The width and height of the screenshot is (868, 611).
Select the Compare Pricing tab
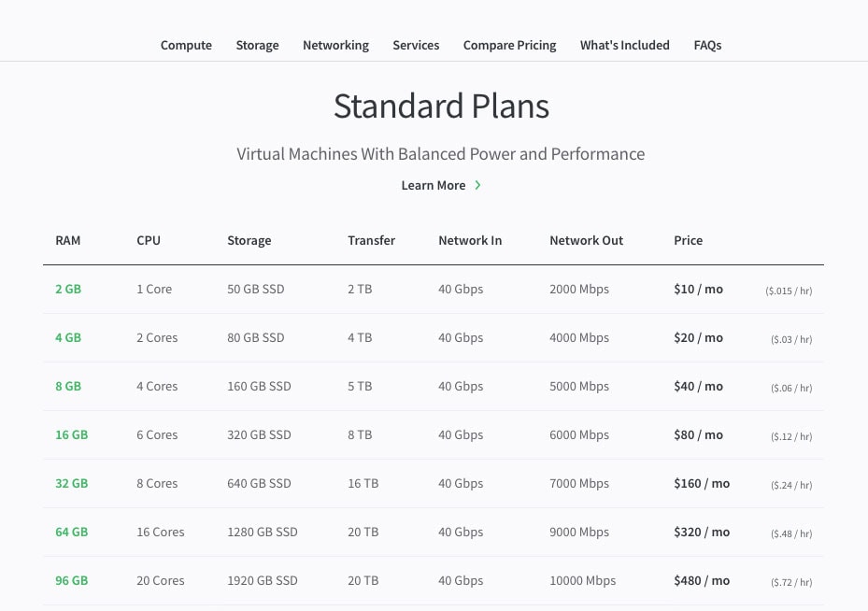[x=509, y=46]
